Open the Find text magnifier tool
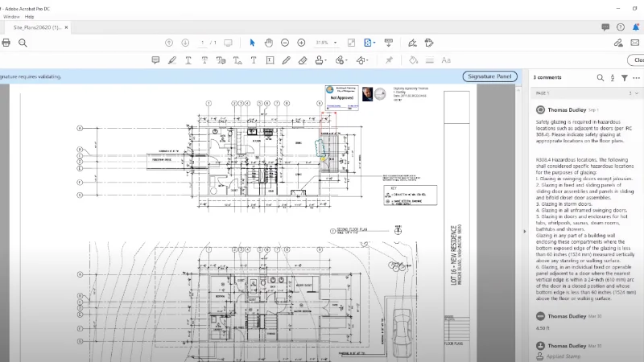 [x=23, y=43]
